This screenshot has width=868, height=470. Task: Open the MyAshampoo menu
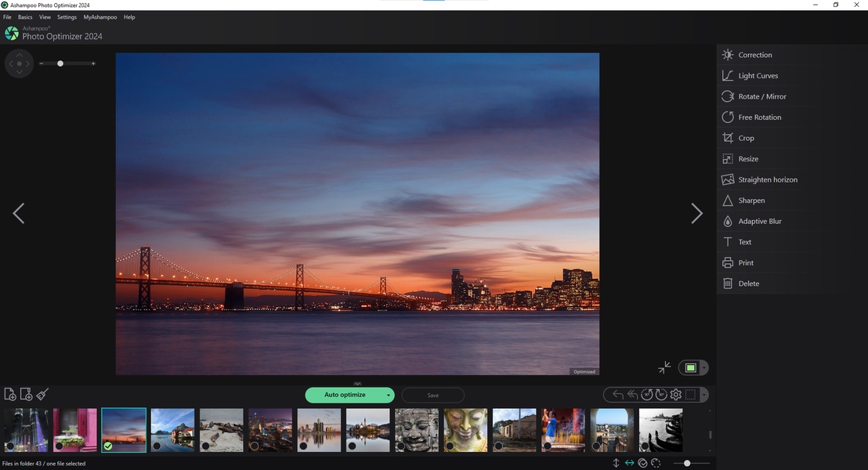click(x=100, y=17)
